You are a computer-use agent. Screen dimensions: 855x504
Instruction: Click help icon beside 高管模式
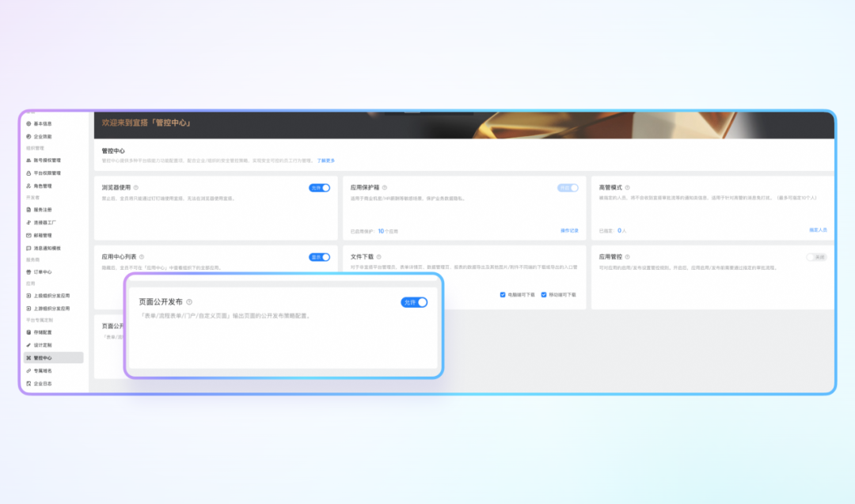(x=627, y=188)
